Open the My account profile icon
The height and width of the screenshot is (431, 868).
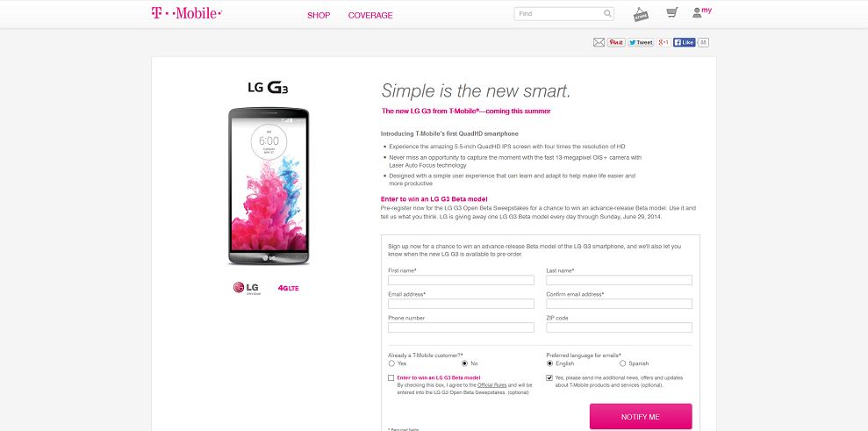coord(702,11)
